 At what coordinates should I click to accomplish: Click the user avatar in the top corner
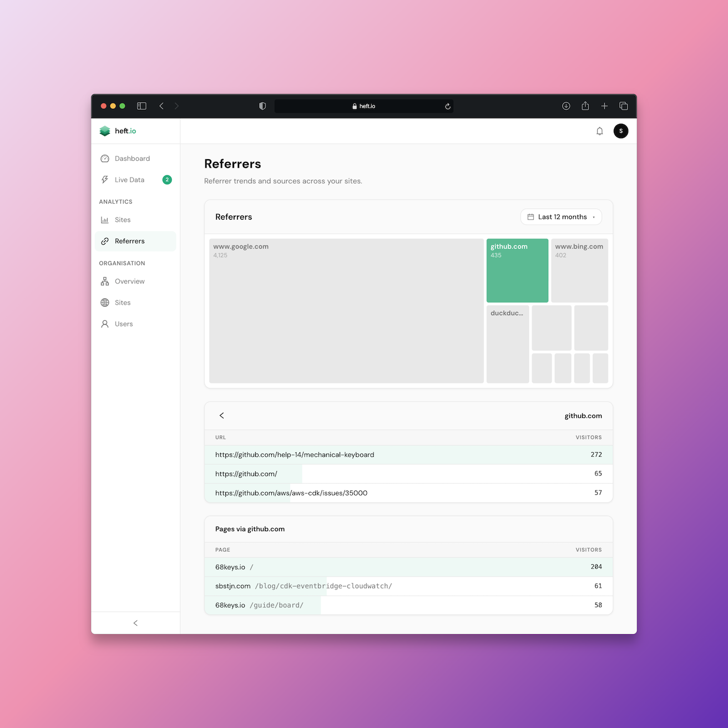621,131
